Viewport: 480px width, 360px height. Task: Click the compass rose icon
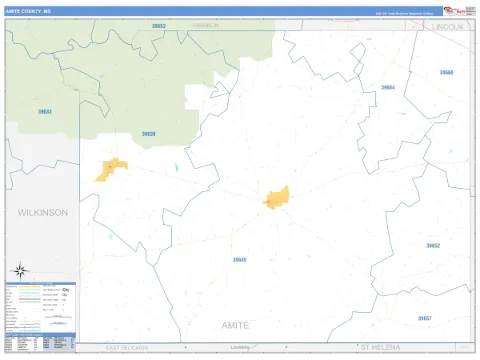20,271
